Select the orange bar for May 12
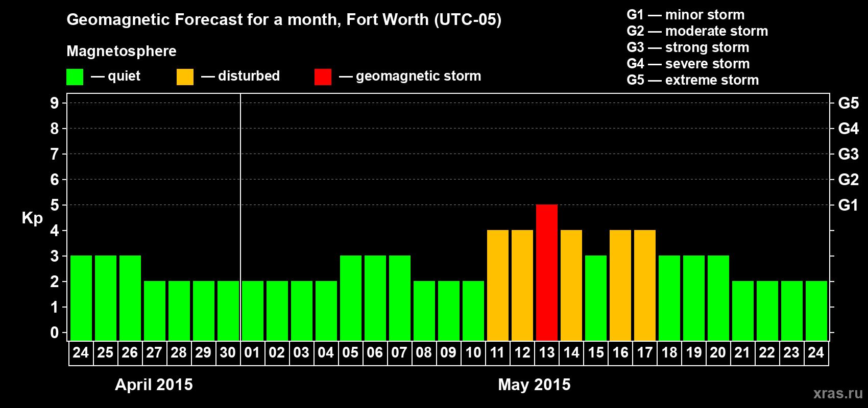The width and height of the screenshot is (868, 408). coord(522,285)
